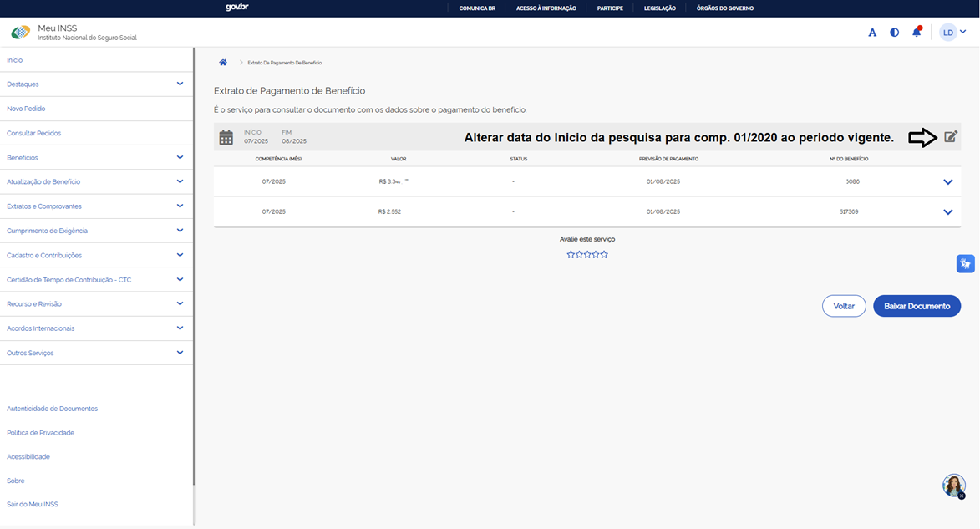Click the Baixar Documento button

[917, 306]
